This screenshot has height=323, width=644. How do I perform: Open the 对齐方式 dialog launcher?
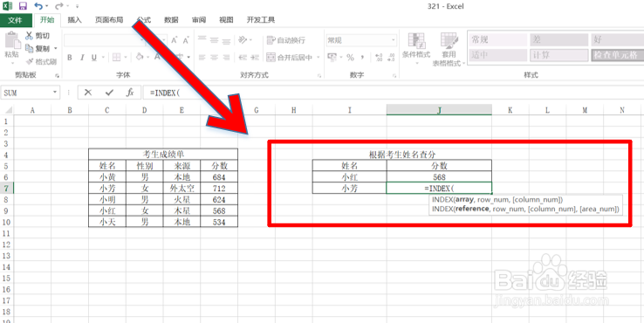coord(319,76)
